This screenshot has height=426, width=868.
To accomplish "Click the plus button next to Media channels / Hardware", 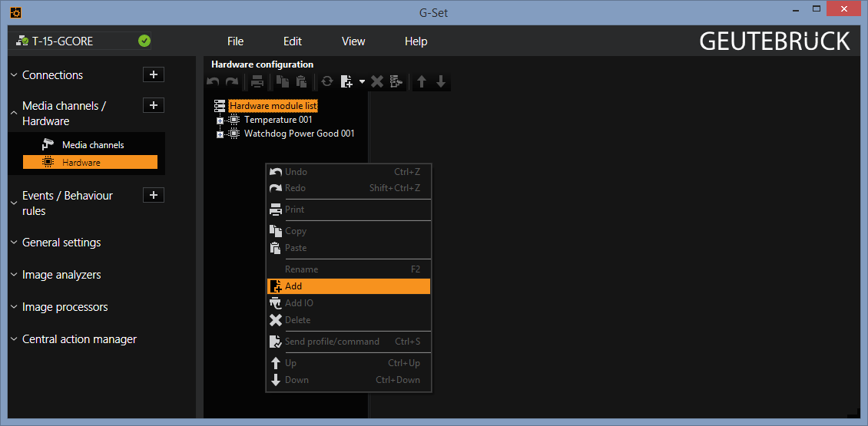I will tap(154, 105).
